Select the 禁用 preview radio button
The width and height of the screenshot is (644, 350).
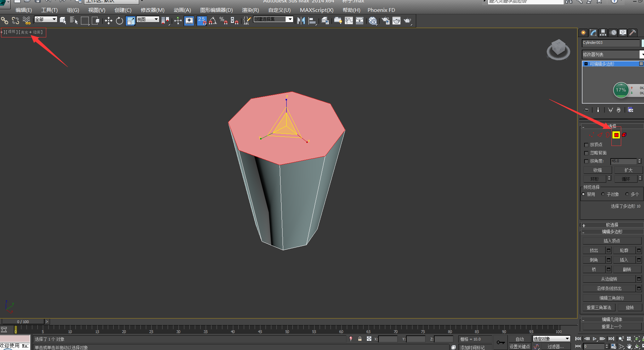click(x=583, y=194)
